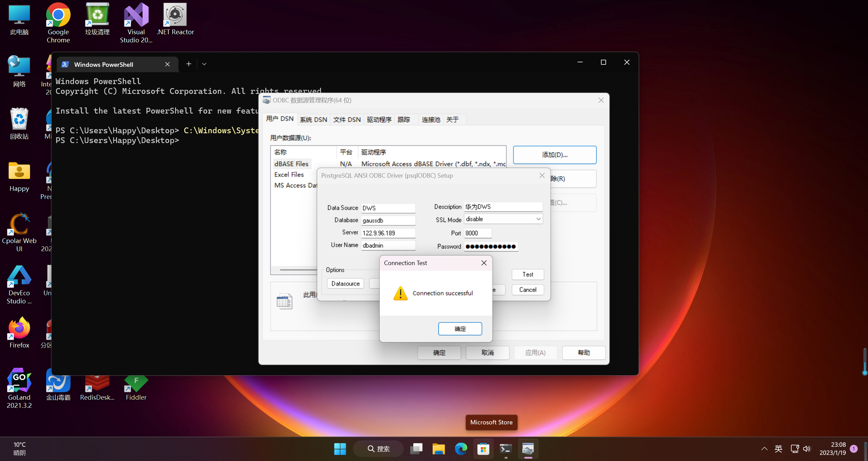The image size is (868, 461).
Task: Expand the SSL Mode dropdown
Action: [537, 219]
